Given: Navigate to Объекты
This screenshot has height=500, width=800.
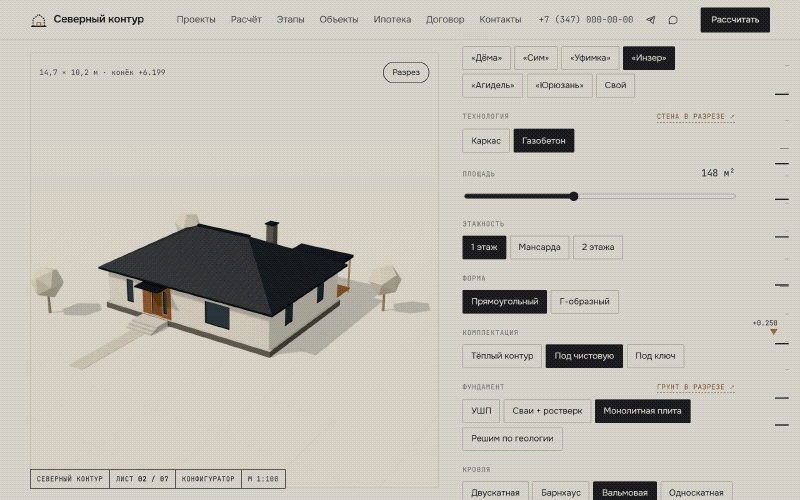Looking at the screenshot, I should pyautogui.click(x=339, y=19).
